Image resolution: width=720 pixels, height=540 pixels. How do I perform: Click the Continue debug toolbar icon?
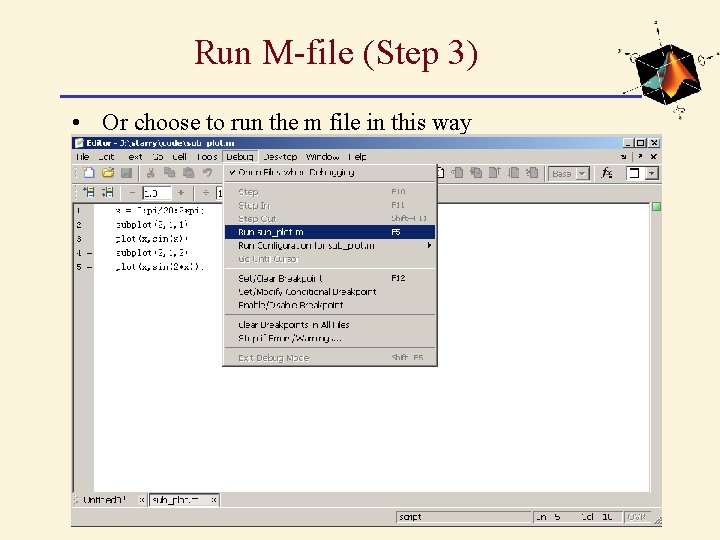coord(514,173)
